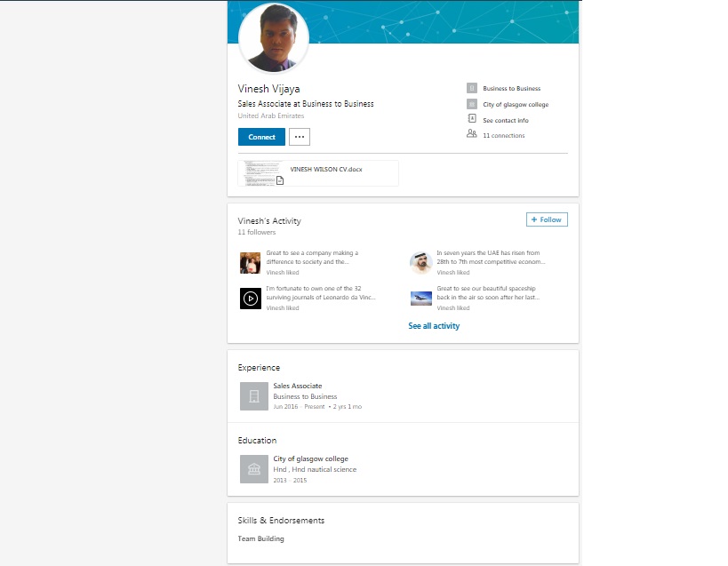Click the Vinesh's Activity heading

[269, 221]
